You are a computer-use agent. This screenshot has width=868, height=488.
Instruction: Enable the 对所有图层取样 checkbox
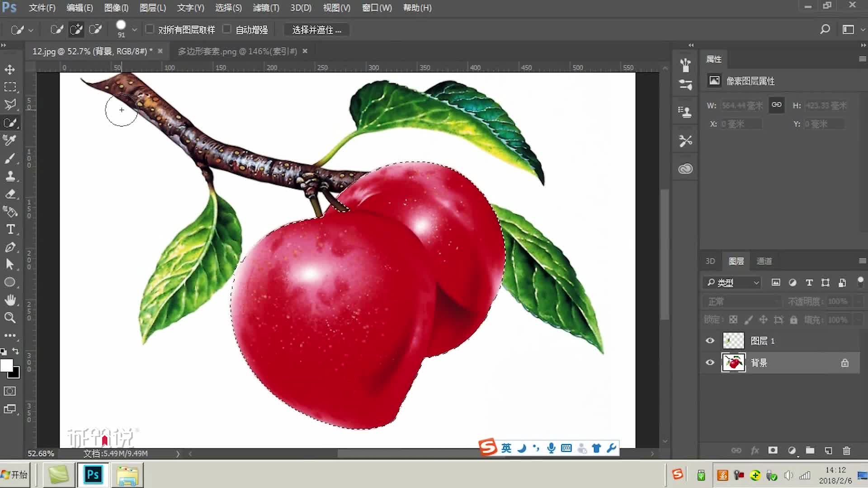(150, 29)
